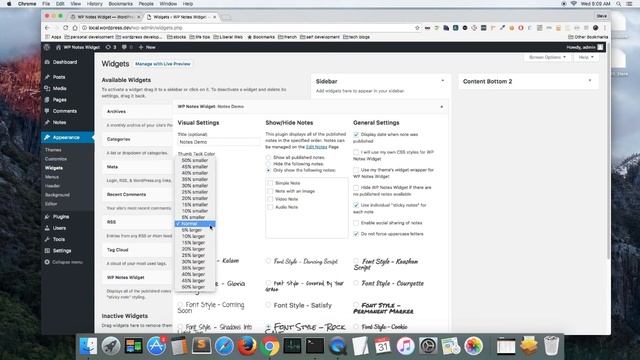Click the Chrome address bar URL

click(x=135, y=28)
